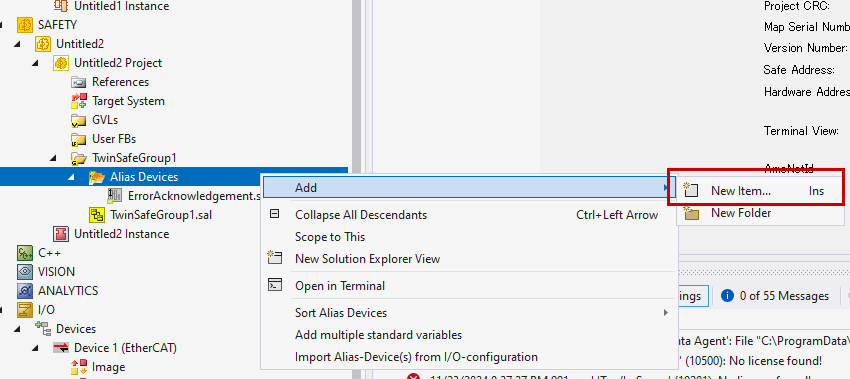Click the Version Number label
This screenshot has height=379, width=850.
(x=806, y=48)
